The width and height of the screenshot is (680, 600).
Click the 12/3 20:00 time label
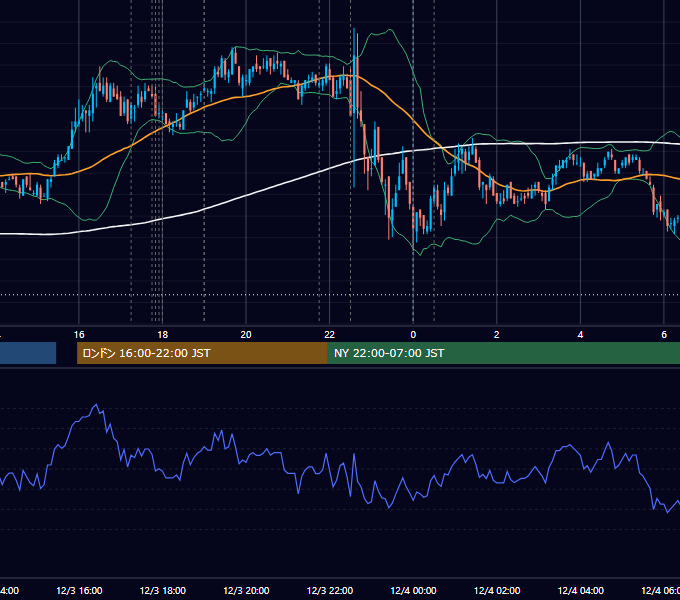[246, 590]
